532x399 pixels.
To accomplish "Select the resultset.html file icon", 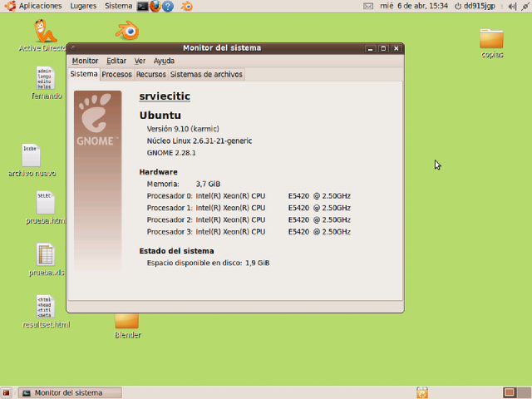I will tap(46, 307).
